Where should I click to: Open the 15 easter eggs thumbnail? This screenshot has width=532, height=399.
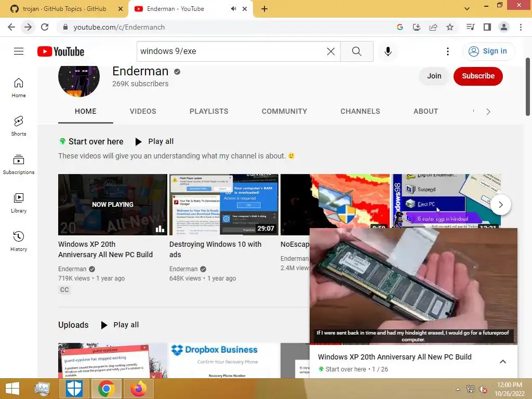(x=446, y=201)
